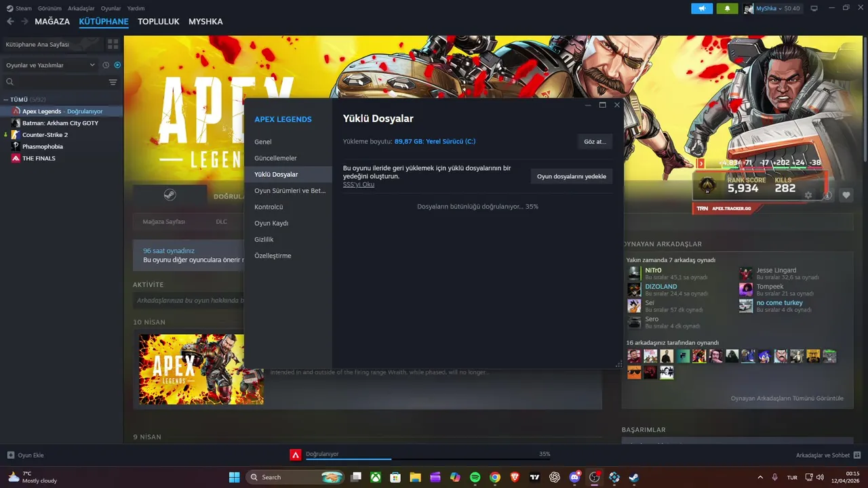This screenshot has width=868, height=488.
Task: Open the Mağaza Sayfası link
Action: click(164, 222)
